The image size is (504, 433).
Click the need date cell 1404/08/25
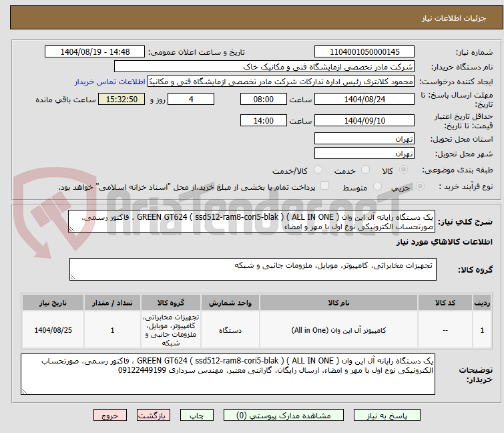[x=53, y=330]
